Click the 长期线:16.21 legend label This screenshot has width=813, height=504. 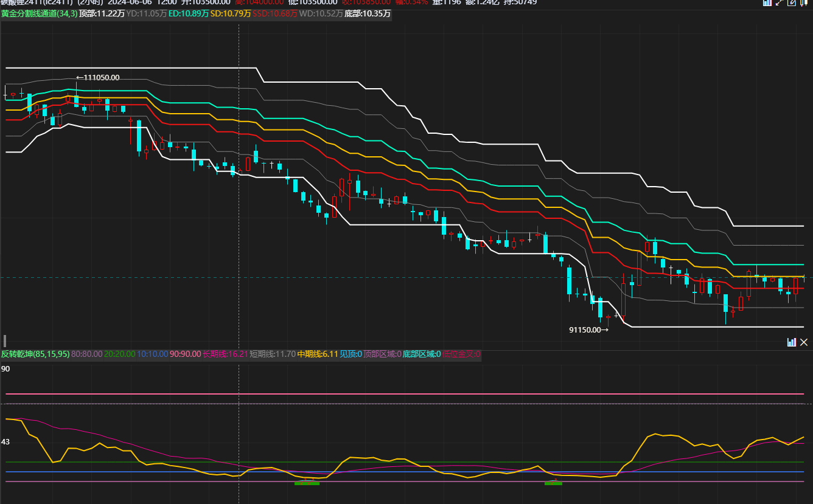tap(225, 354)
